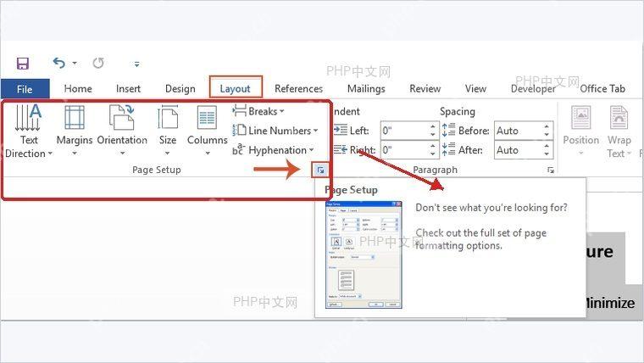Image resolution: width=644 pixels, height=363 pixels.
Task: Open Paragraph dialog launcher
Action: point(551,170)
